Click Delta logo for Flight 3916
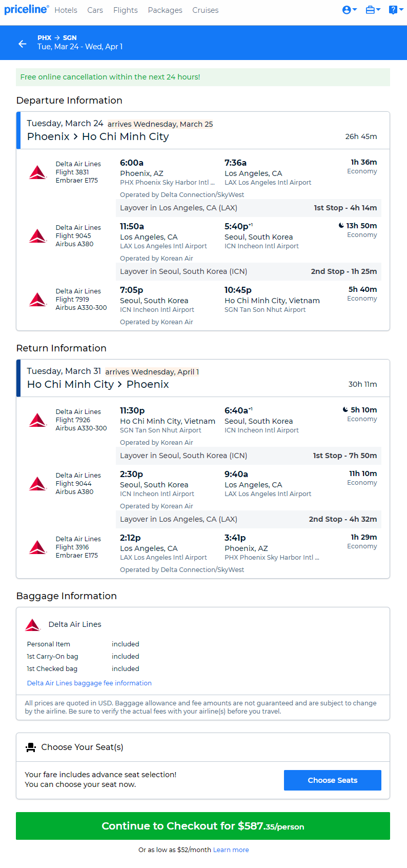The width and height of the screenshot is (407, 868). pyautogui.click(x=38, y=547)
